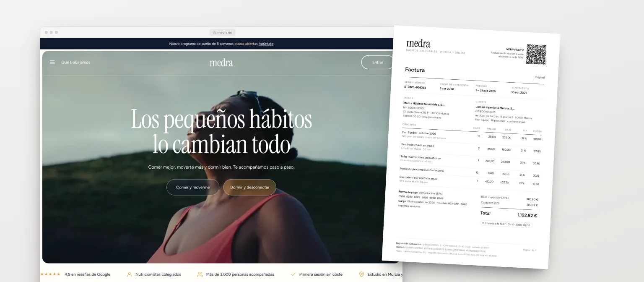The height and width of the screenshot is (282, 644).
Task: Click the 'VERI*FACTU' label on the invoice
Action: point(515,50)
